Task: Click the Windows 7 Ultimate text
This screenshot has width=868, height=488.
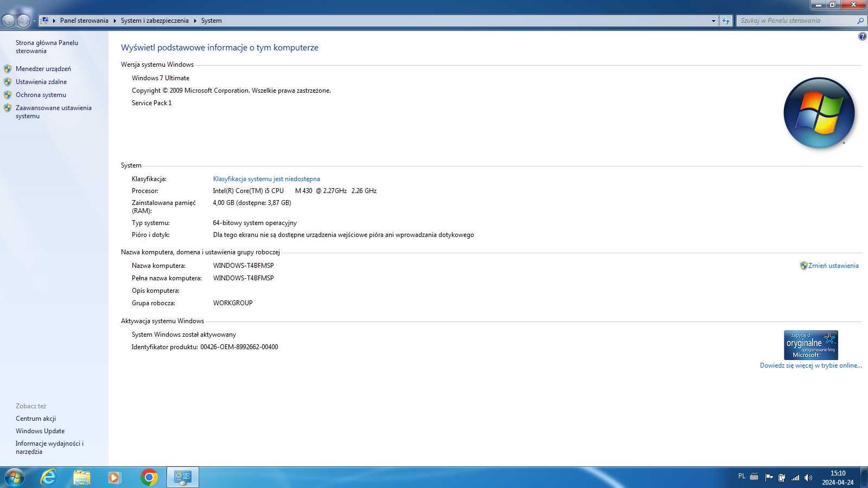Action: [161, 78]
